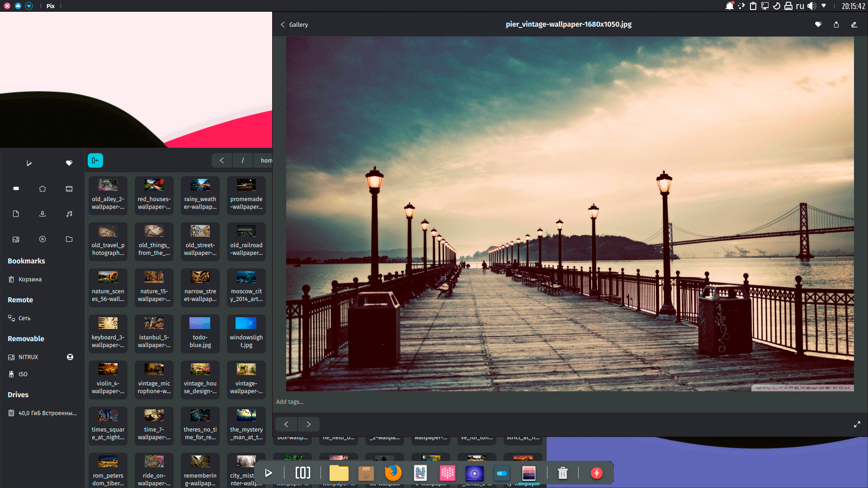Toggle the places sidebar with cyan button
868x488 pixels.
click(95, 160)
